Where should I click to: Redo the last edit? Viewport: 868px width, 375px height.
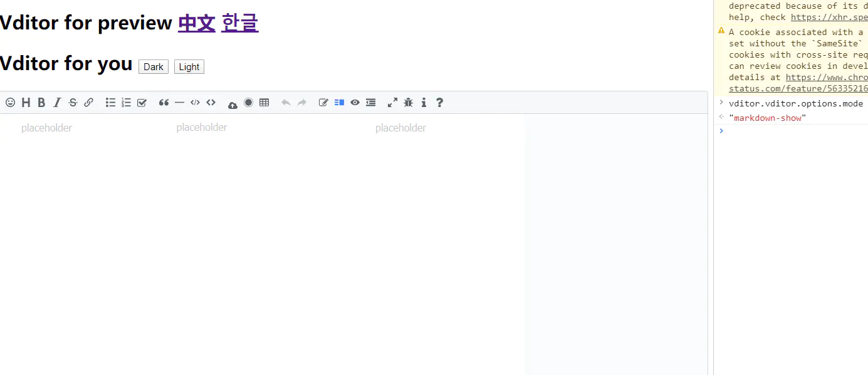click(x=301, y=103)
